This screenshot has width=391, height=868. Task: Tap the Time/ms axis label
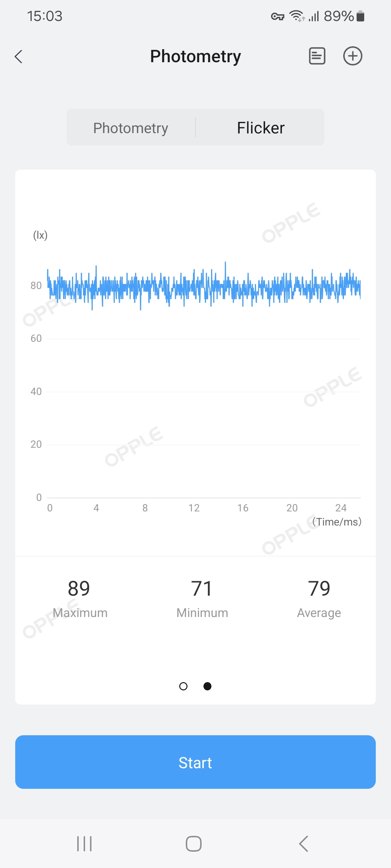[x=337, y=522]
